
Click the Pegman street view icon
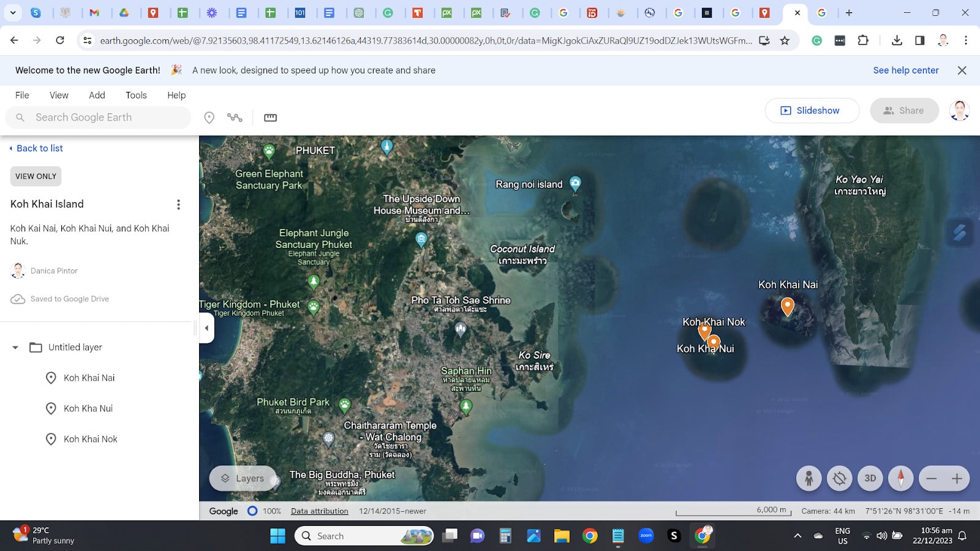pyautogui.click(x=809, y=478)
